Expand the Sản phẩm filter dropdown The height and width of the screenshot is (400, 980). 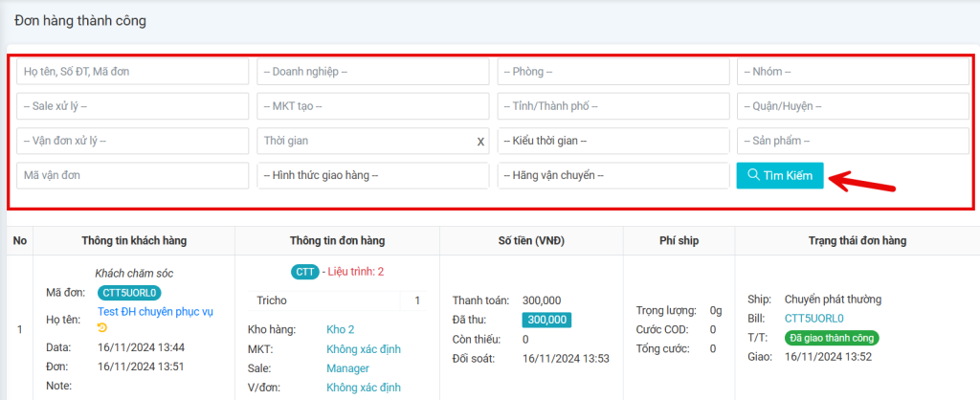pos(853,141)
